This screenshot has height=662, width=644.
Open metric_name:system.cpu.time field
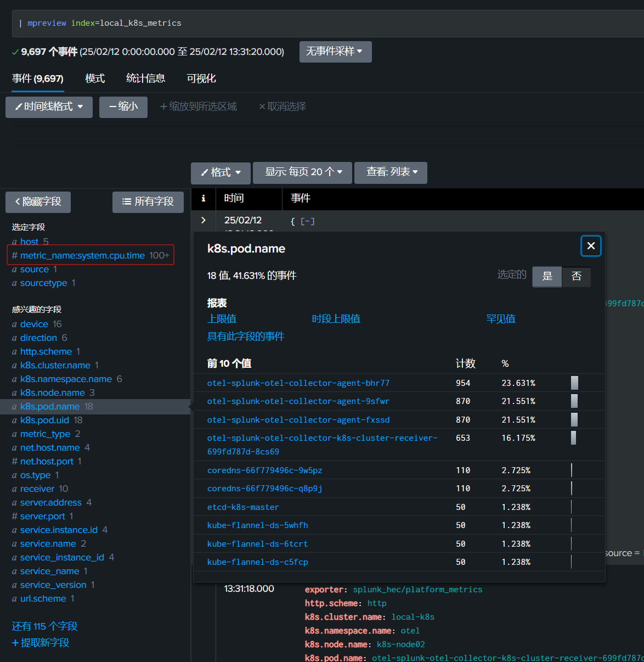click(82, 255)
